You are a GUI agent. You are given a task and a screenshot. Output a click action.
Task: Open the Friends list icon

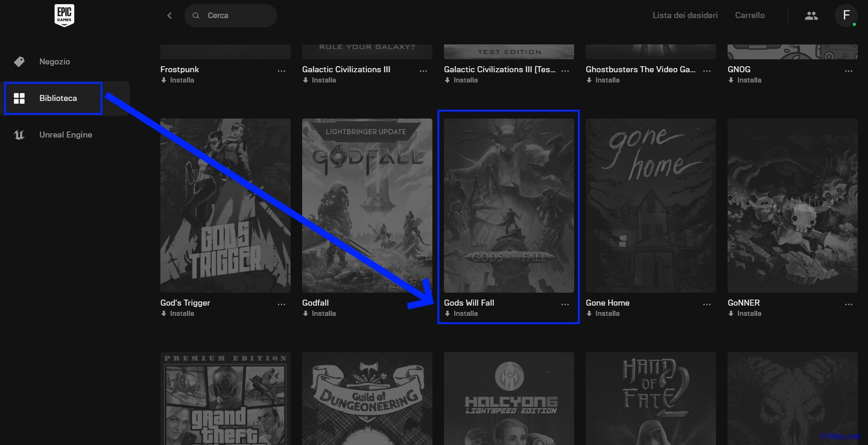click(811, 16)
